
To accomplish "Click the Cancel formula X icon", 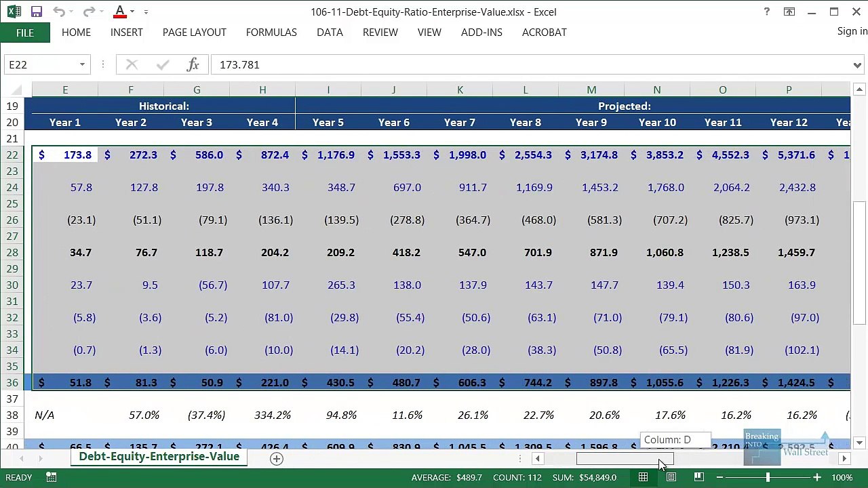I will tap(132, 64).
